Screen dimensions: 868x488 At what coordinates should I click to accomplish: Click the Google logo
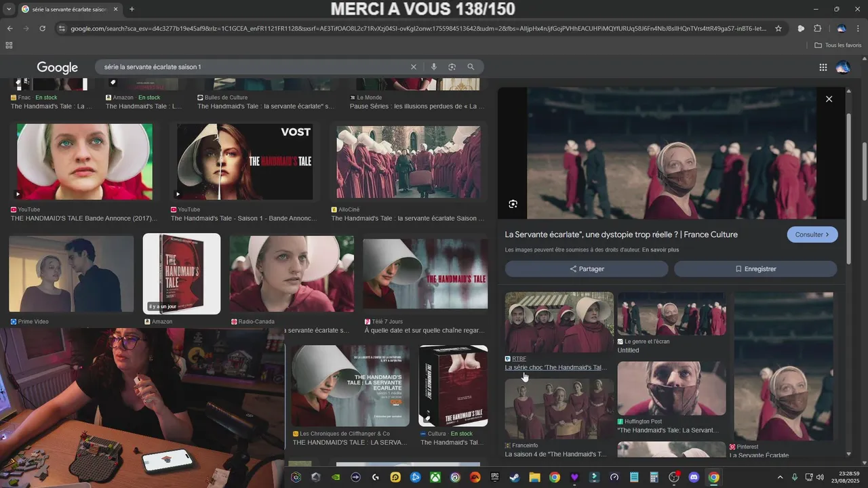click(58, 67)
